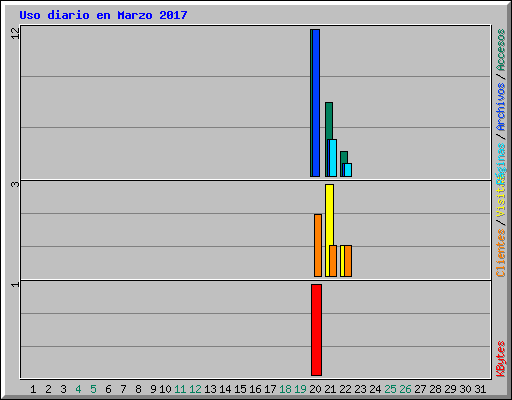Select the cyan Páginas bar for day 21
Viewport: 512px width, 400px height.
[333, 158]
